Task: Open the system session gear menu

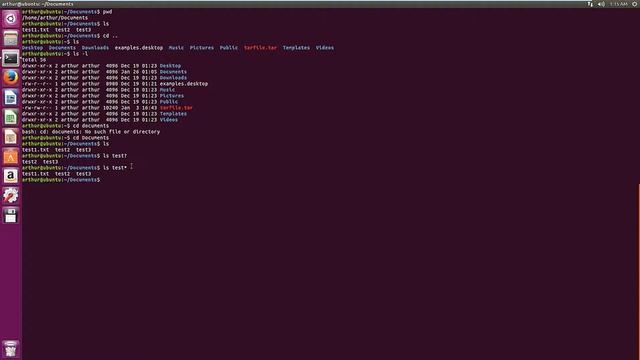Action: coord(635,4)
